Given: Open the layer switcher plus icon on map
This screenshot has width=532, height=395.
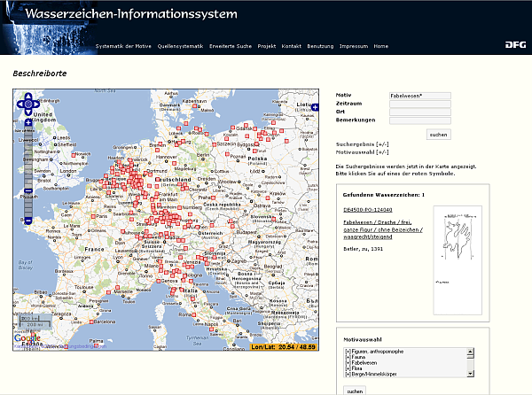Looking at the screenshot, I should pos(314,107).
